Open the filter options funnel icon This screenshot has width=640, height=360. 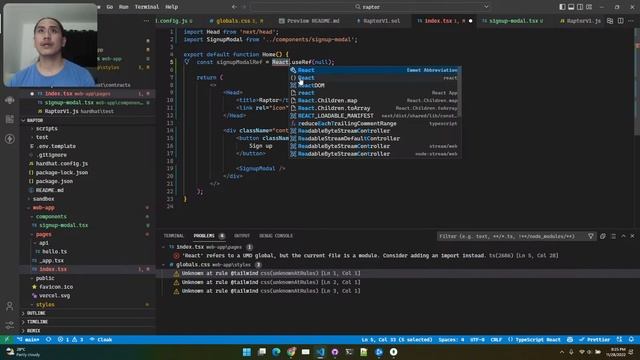pos(591,236)
